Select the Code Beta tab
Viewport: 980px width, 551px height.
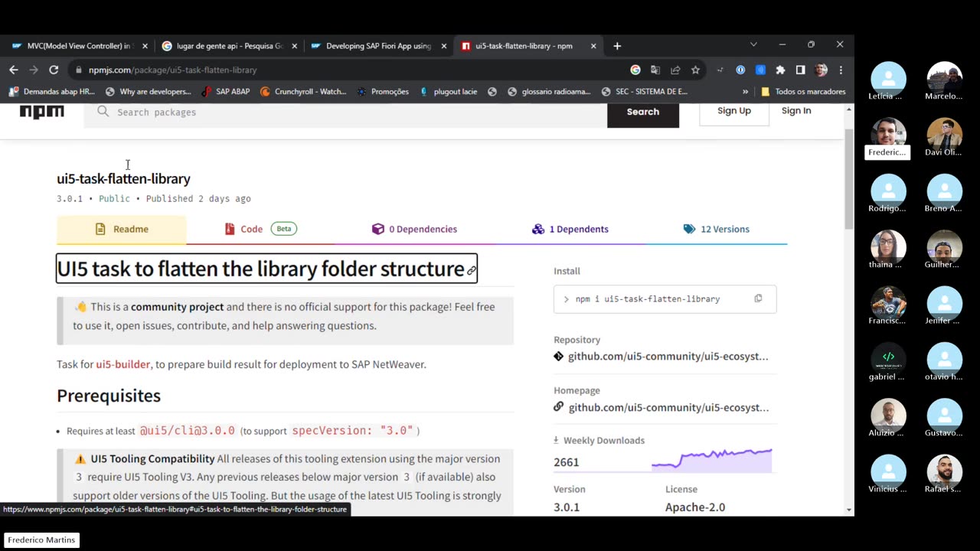point(260,229)
